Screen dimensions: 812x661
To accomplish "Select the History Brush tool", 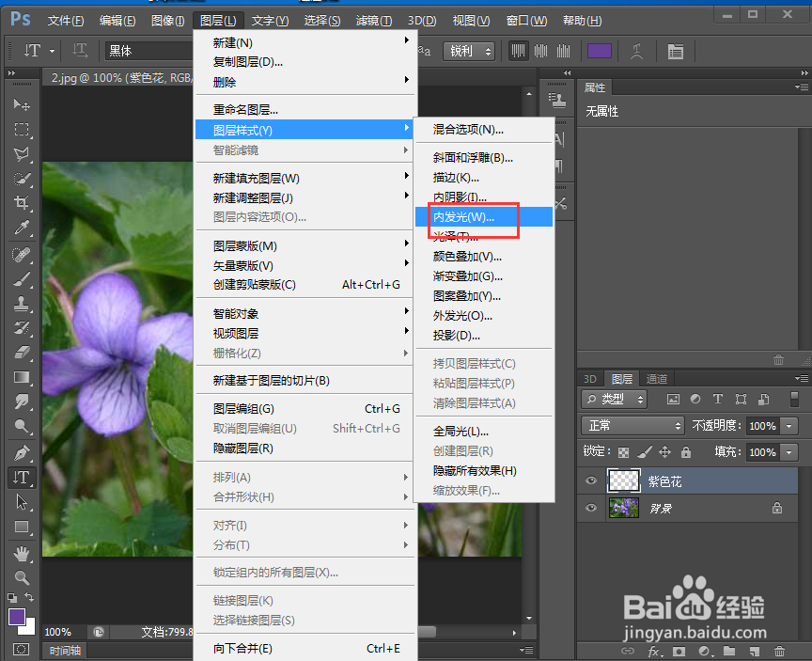I will [x=22, y=327].
